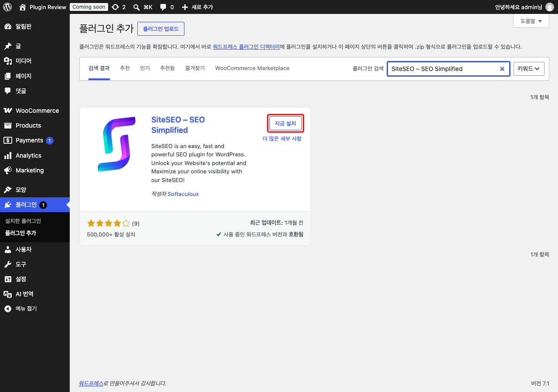Viewport: 558px width, 392px height.
Task: Click the 사용자 person icon
Action: [x=8, y=250]
